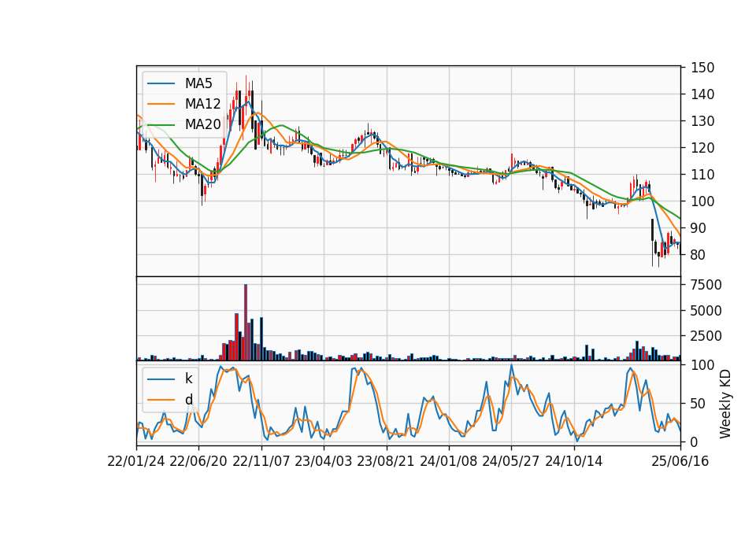Click the 130 price axis label
The width and height of the screenshot is (756, 543).
point(702,121)
